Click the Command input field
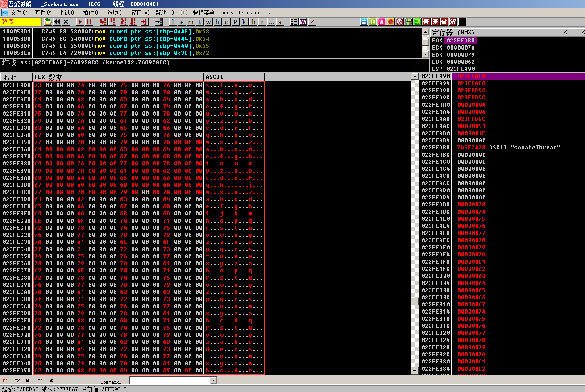 170,380
